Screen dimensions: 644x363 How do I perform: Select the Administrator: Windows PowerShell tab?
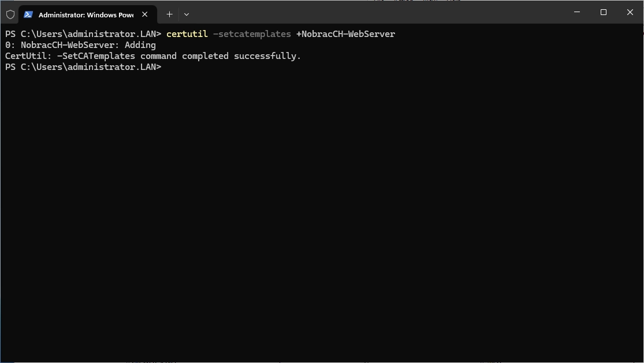click(87, 14)
